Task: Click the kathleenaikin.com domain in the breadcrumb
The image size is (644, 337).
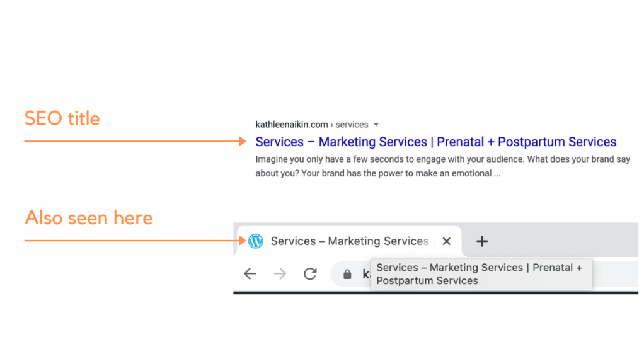Action: (292, 125)
